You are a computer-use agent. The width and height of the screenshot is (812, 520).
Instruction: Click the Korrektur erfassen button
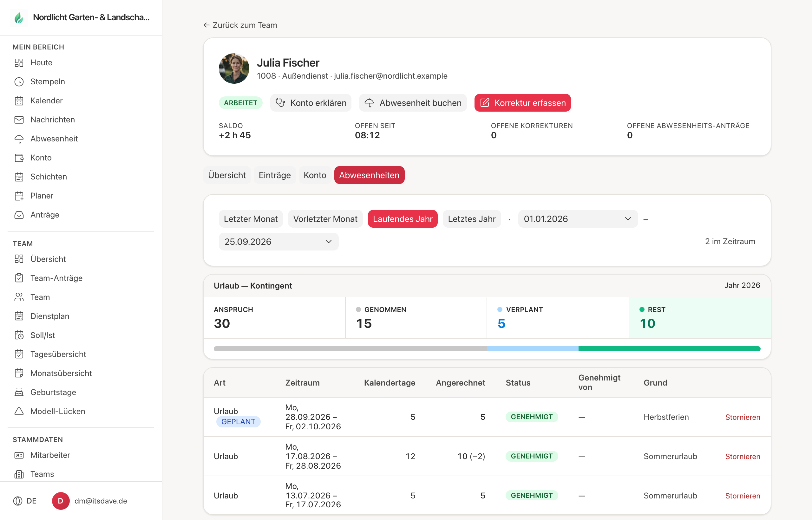coord(522,103)
